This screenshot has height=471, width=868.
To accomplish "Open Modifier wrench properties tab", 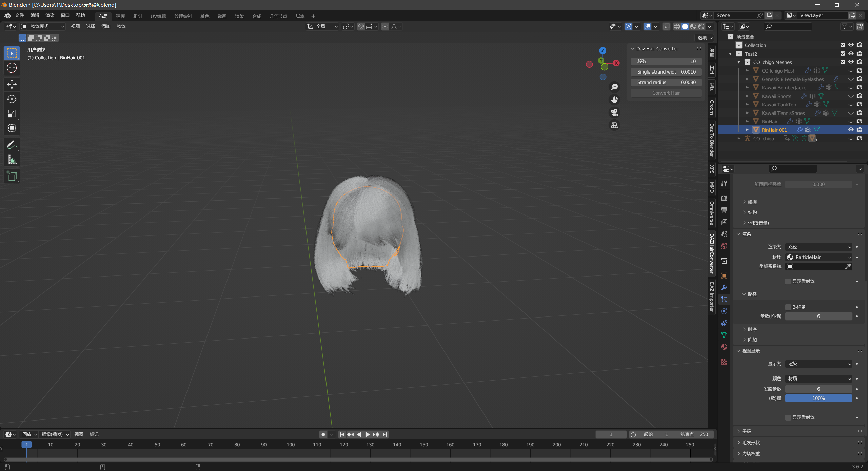I will tap(724, 288).
